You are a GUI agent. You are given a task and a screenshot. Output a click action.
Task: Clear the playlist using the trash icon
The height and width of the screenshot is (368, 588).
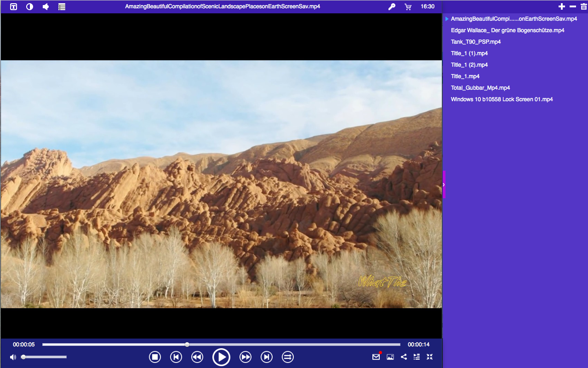click(x=584, y=6)
